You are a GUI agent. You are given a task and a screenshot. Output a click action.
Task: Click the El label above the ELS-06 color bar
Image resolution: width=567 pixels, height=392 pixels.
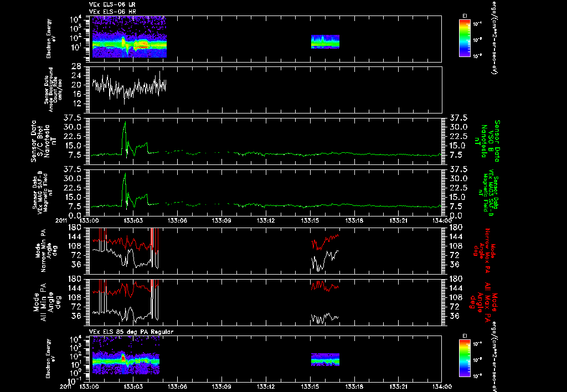pyautogui.click(x=465, y=16)
